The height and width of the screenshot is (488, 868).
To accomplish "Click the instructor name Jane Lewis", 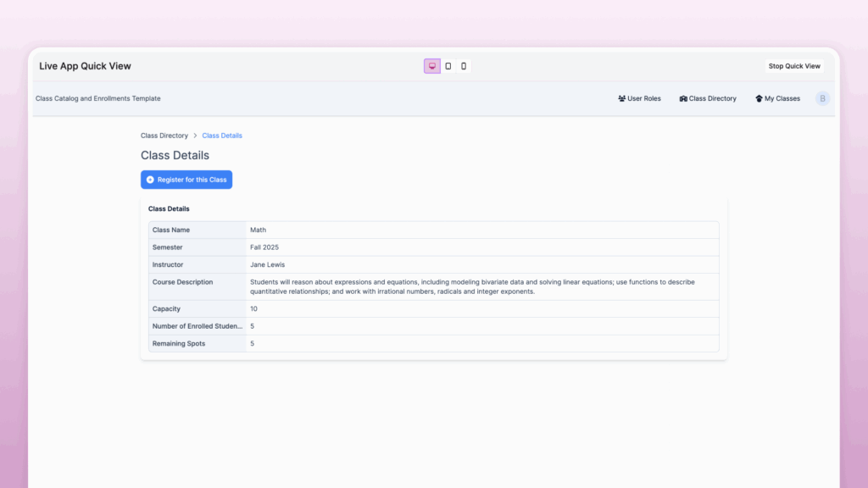I will 268,265.
